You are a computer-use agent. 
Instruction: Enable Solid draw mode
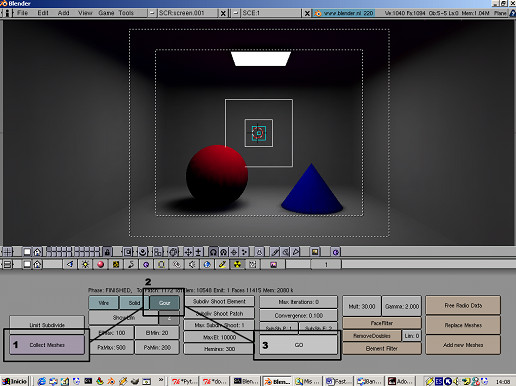(x=134, y=303)
